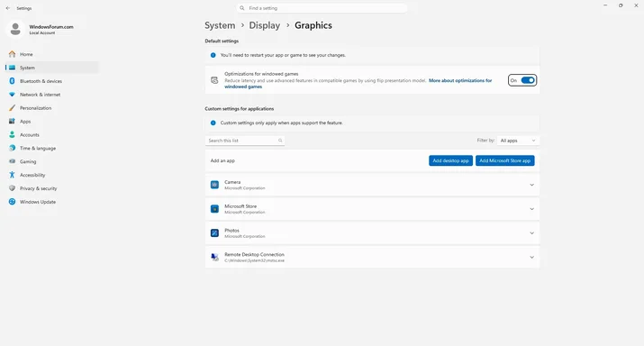The width and height of the screenshot is (644, 346).
Task: Expand the Camera app row chevron
Action: pos(532,185)
